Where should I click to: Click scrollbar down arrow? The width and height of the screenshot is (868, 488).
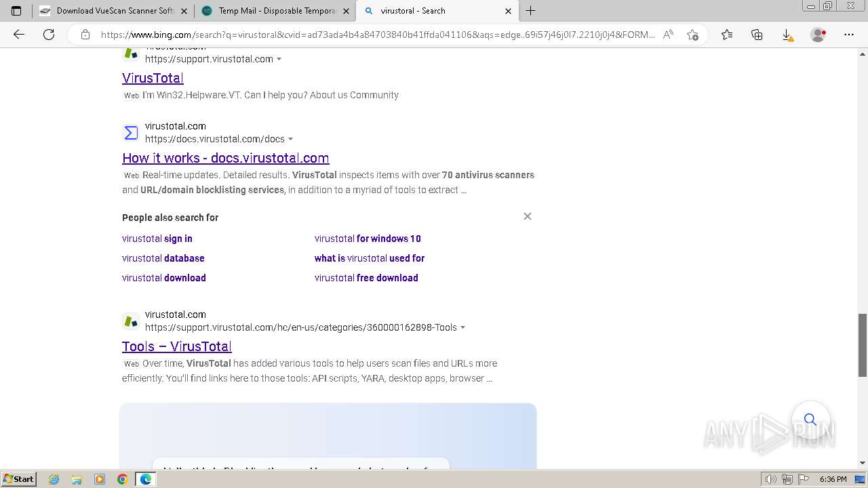point(863,463)
